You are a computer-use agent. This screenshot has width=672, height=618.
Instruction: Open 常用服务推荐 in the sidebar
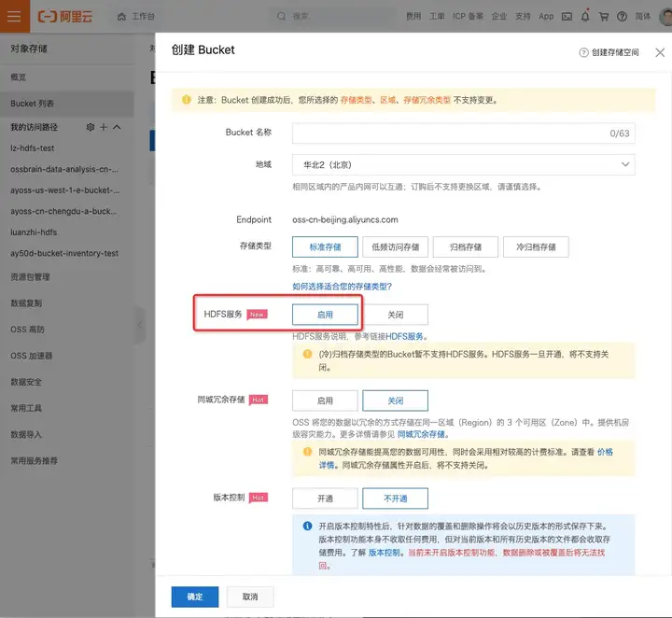pos(34,460)
